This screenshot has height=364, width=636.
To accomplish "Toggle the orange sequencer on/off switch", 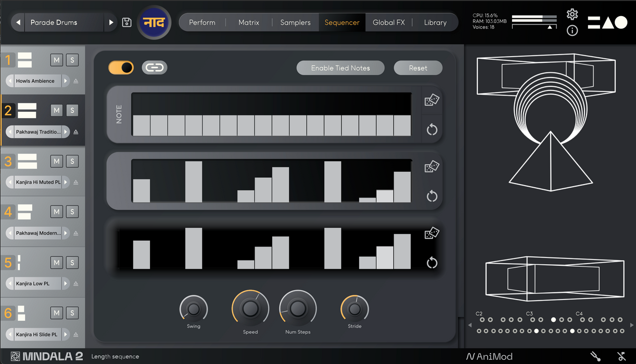I will pos(121,68).
